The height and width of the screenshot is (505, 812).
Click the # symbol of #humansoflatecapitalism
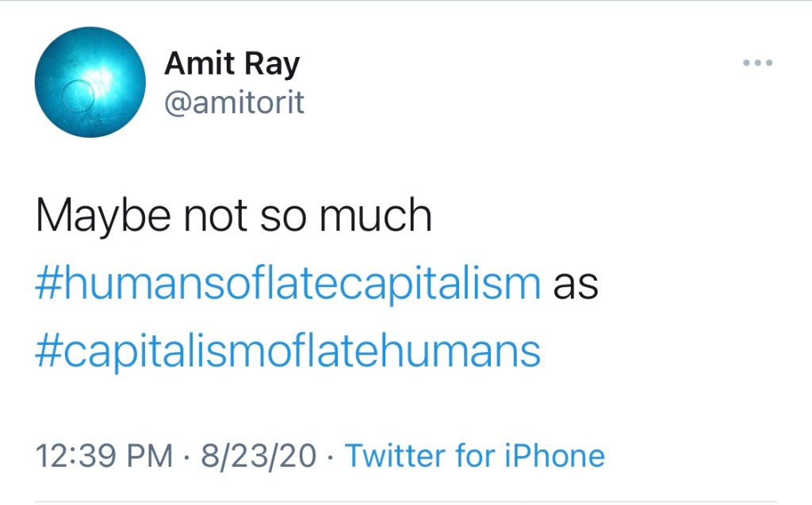click(x=48, y=284)
